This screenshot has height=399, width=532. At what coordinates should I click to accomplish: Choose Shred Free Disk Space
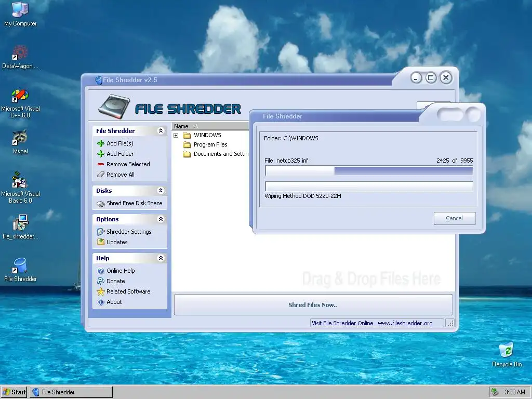click(135, 203)
